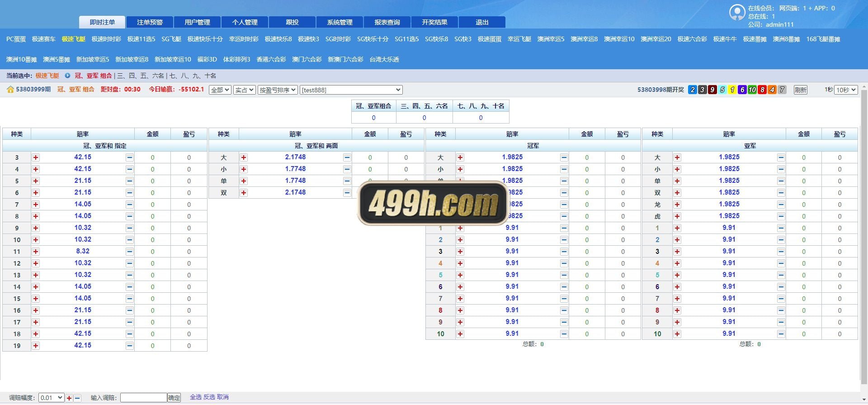Decrease odds for 冠亚军和 3

130,157
